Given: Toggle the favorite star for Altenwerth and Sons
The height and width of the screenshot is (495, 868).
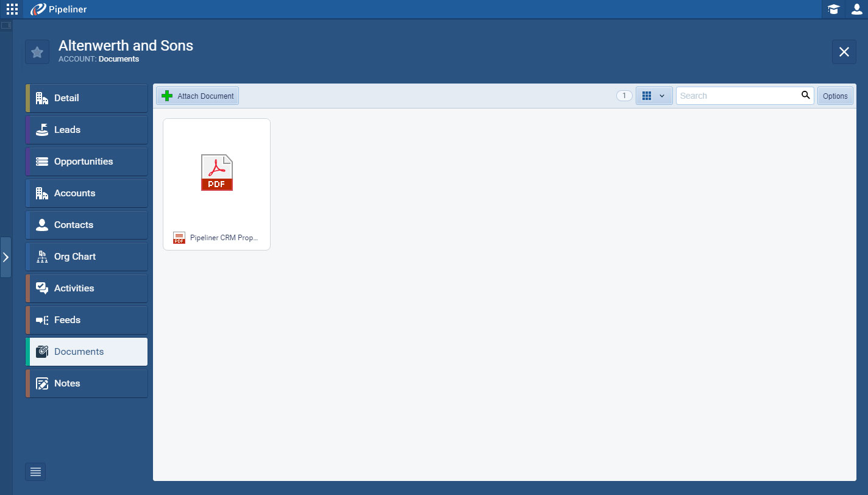Looking at the screenshot, I should (x=37, y=52).
